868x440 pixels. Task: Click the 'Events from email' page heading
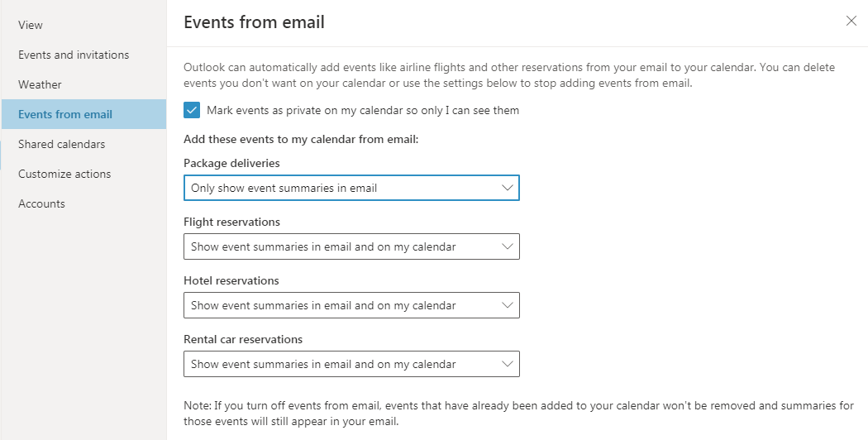point(254,22)
